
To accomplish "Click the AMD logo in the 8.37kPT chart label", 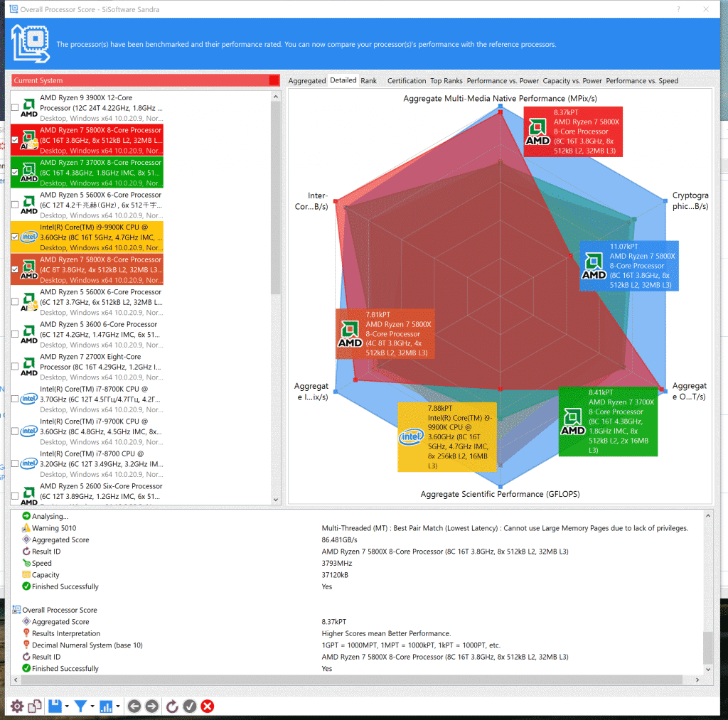I will point(537,131).
